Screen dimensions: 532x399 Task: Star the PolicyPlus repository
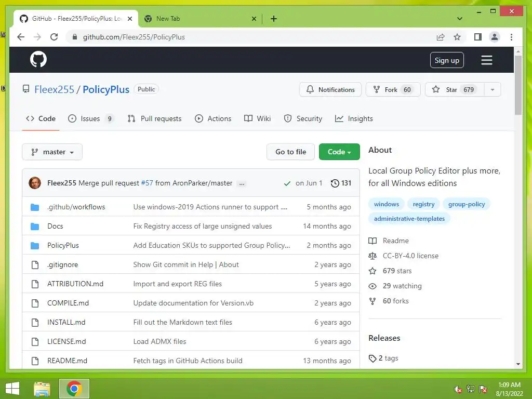[454, 89]
